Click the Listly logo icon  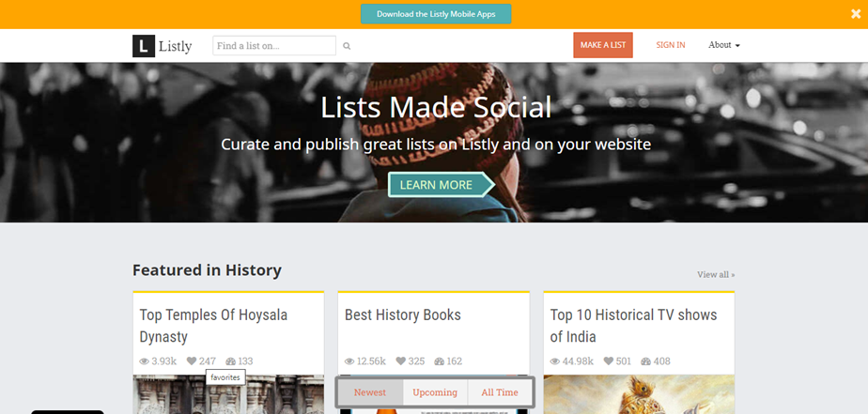click(144, 45)
